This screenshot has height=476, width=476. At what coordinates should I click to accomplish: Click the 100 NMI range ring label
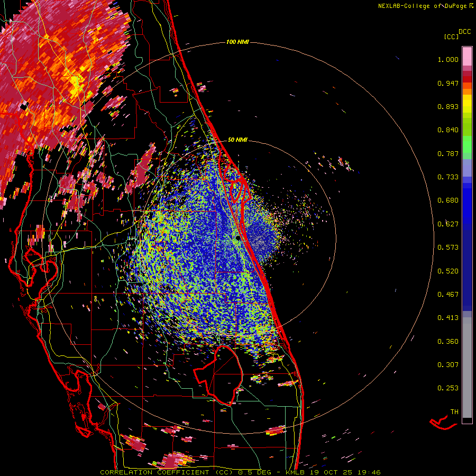pyautogui.click(x=237, y=42)
